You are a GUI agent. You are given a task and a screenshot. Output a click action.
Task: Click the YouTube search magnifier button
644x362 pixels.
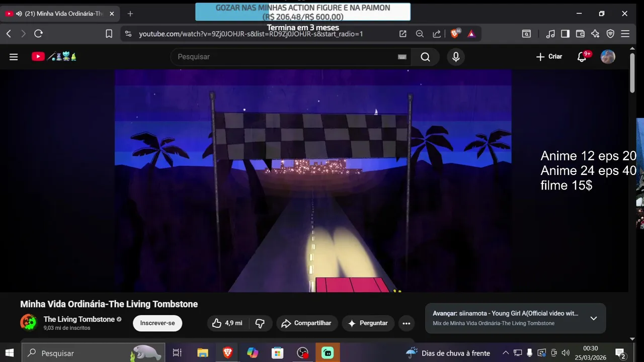click(426, 57)
